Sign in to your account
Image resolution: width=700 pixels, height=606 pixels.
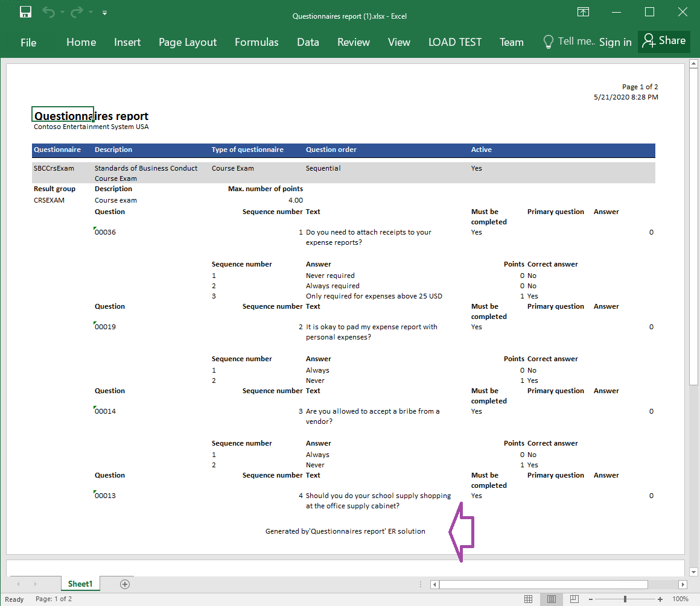point(615,42)
